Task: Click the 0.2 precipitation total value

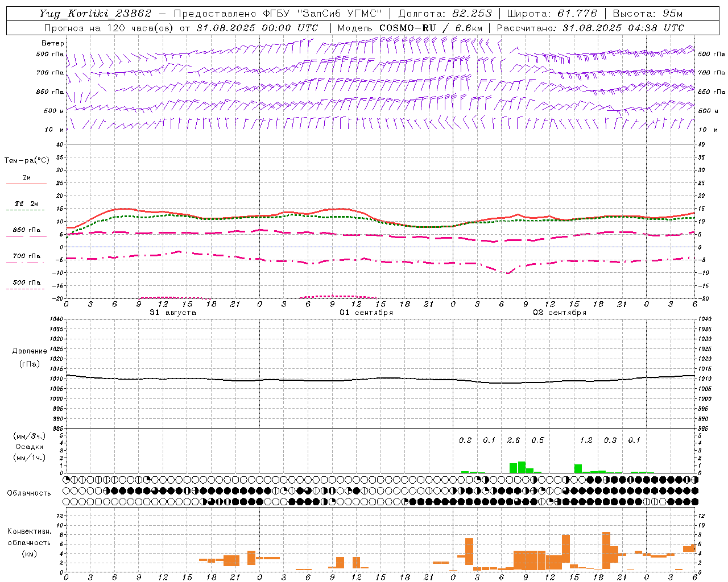Action: click(465, 440)
